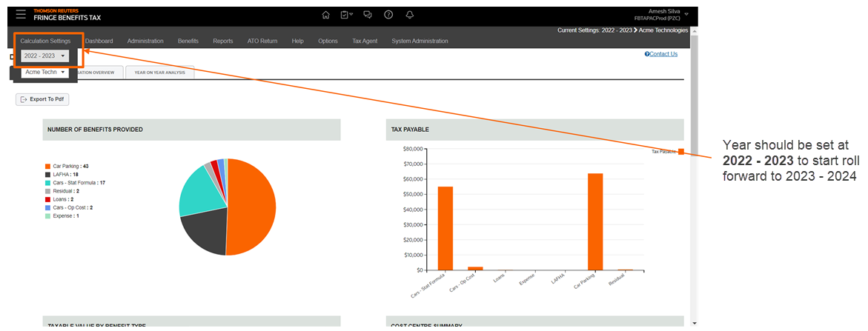The height and width of the screenshot is (331, 868).
Task: Switch to Year on Year Analysis tab
Action: click(160, 73)
